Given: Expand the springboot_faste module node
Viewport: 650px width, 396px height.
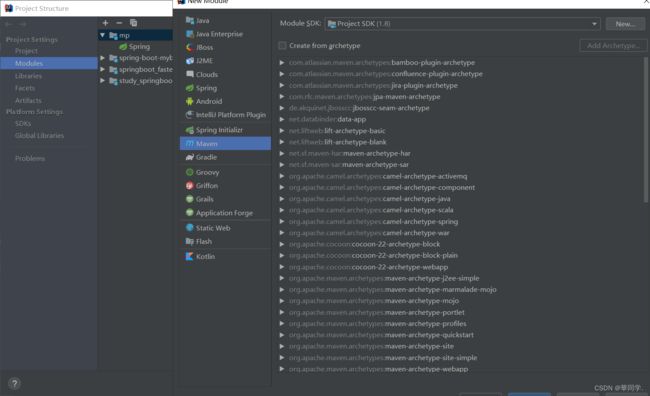Looking at the screenshot, I should [x=102, y=69].
